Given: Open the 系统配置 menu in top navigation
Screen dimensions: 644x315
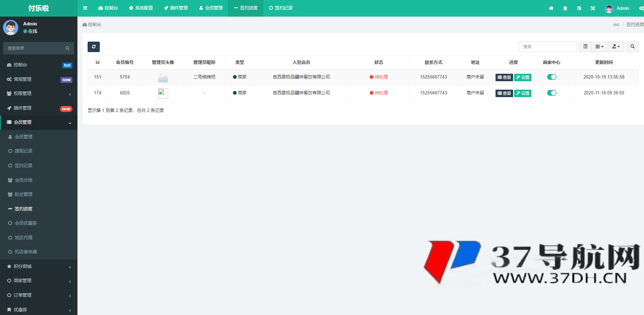Looking at the screenshot, I should click(141, 8).
